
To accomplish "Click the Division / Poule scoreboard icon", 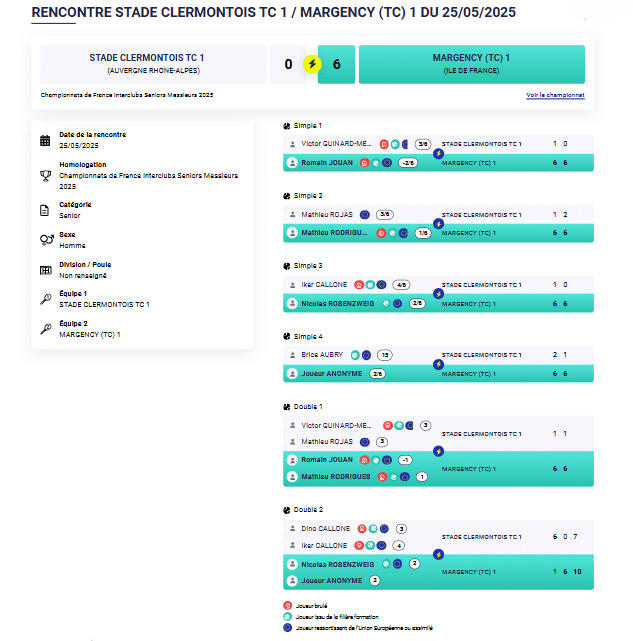I will [45, 270].
